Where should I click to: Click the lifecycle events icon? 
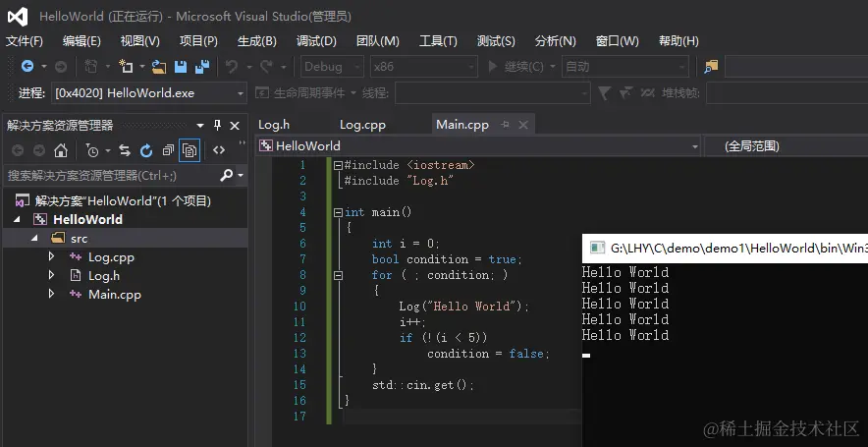pyautogui.click(x=261, y=93)
